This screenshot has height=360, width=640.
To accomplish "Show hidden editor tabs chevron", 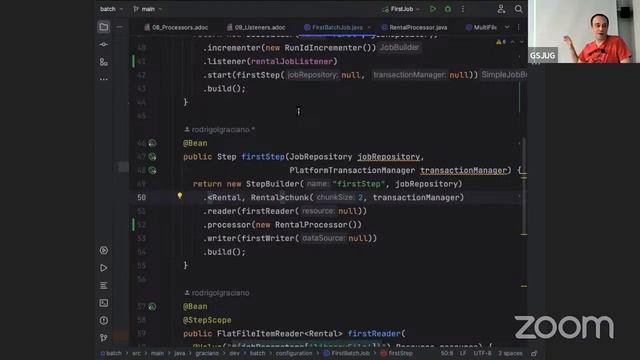I will 507,27.
